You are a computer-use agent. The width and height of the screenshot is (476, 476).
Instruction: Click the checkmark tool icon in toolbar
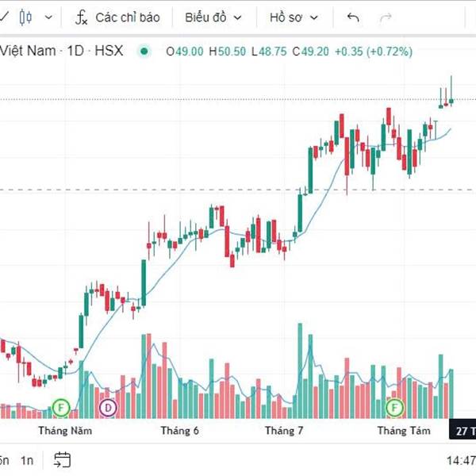coord(4,17)
